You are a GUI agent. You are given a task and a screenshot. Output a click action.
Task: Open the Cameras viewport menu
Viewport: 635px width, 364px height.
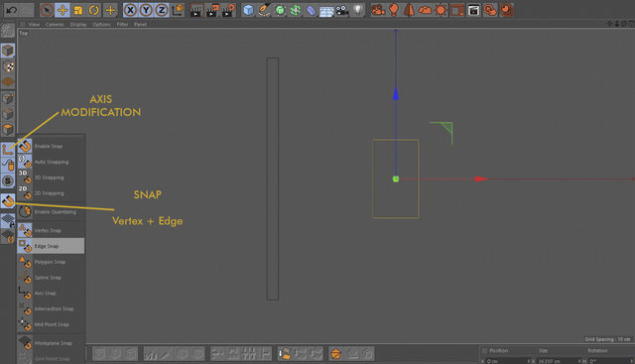pos(55,24)
